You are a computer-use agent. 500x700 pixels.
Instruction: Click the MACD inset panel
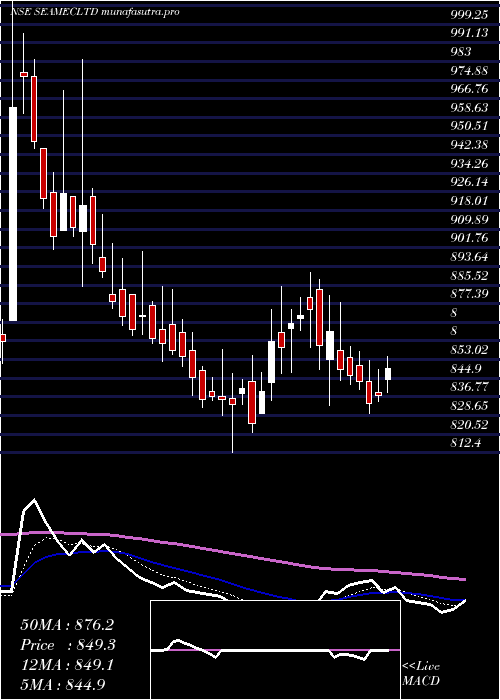(275, 650)
